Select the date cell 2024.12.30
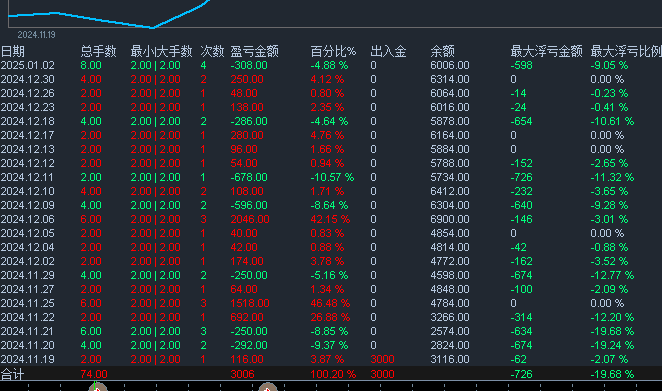The image size is (662, 391). (x=28, y=79)
